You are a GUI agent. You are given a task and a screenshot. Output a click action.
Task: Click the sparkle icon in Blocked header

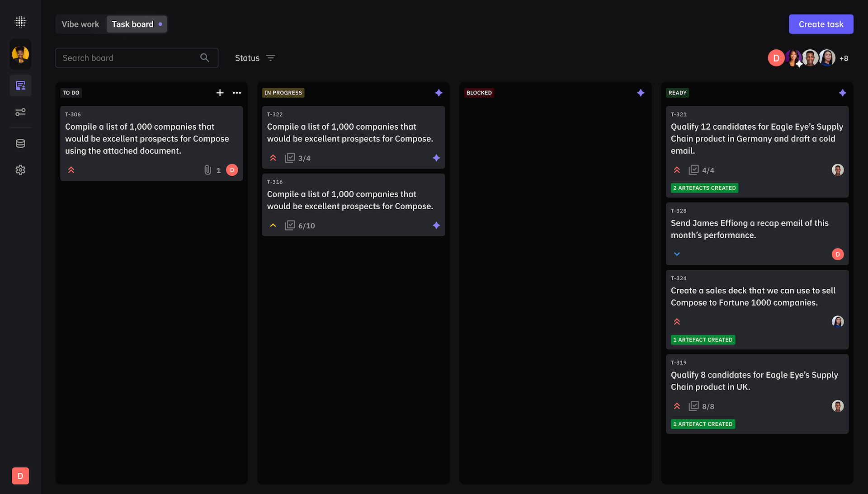click(641, 93)
